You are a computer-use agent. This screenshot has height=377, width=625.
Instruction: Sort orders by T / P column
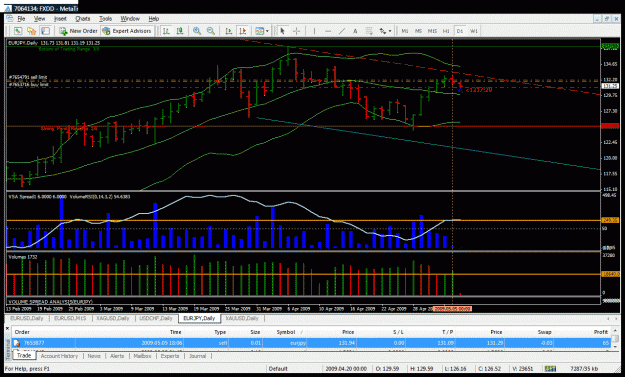pos(447,332)
